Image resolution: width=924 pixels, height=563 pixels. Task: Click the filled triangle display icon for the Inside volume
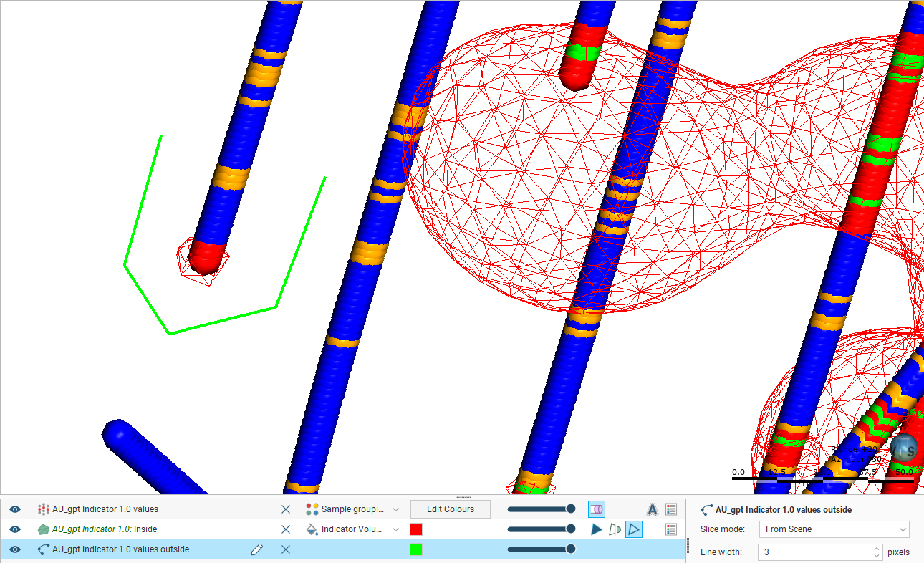(596, 529)
